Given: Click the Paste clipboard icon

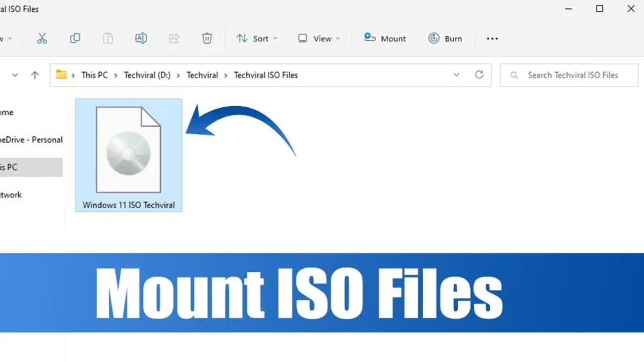Looking at the screenshot, I should click(x=108, y=38).
